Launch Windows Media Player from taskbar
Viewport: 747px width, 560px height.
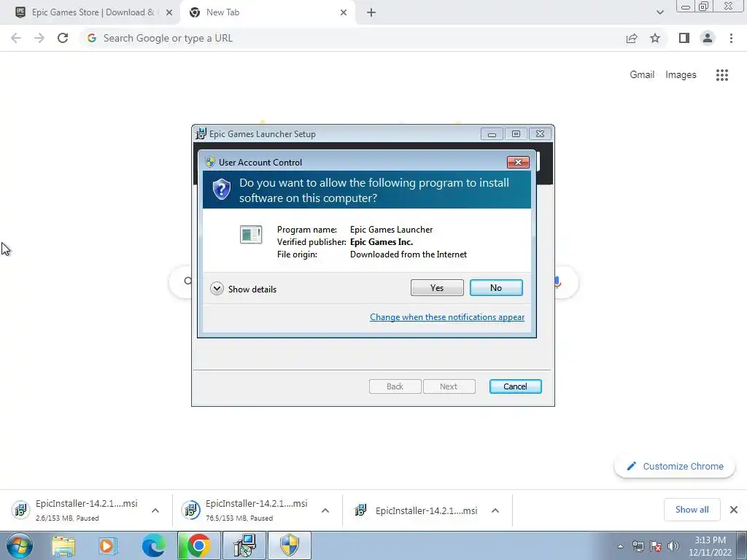pos(108,545)
